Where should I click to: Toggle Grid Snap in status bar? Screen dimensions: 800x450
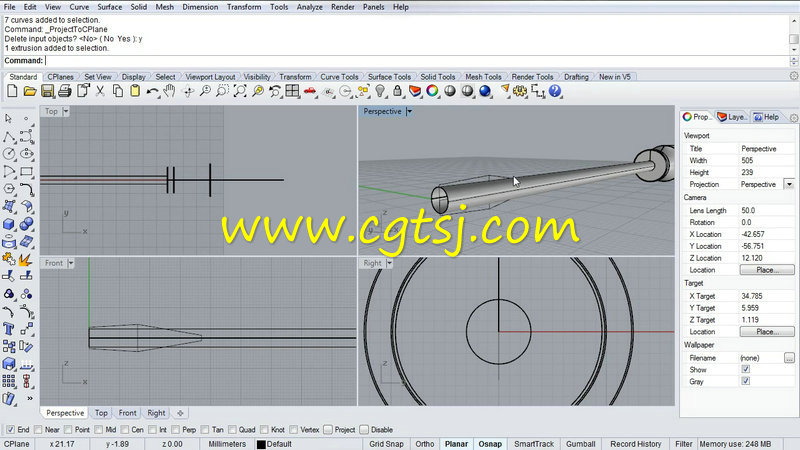coord(386,444)
